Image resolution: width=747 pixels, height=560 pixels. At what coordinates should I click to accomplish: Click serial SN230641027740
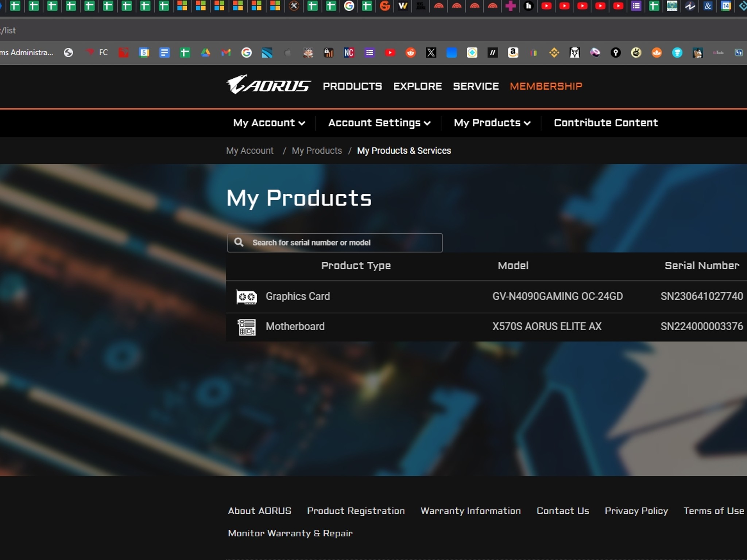pyautogui.click(x=702, y=296)
